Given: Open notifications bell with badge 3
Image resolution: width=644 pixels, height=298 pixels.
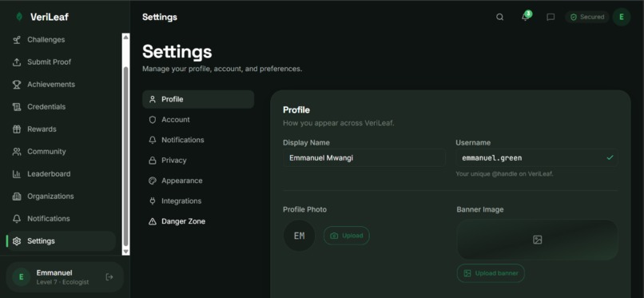Looking at the screenshot, I should (525, 17).
